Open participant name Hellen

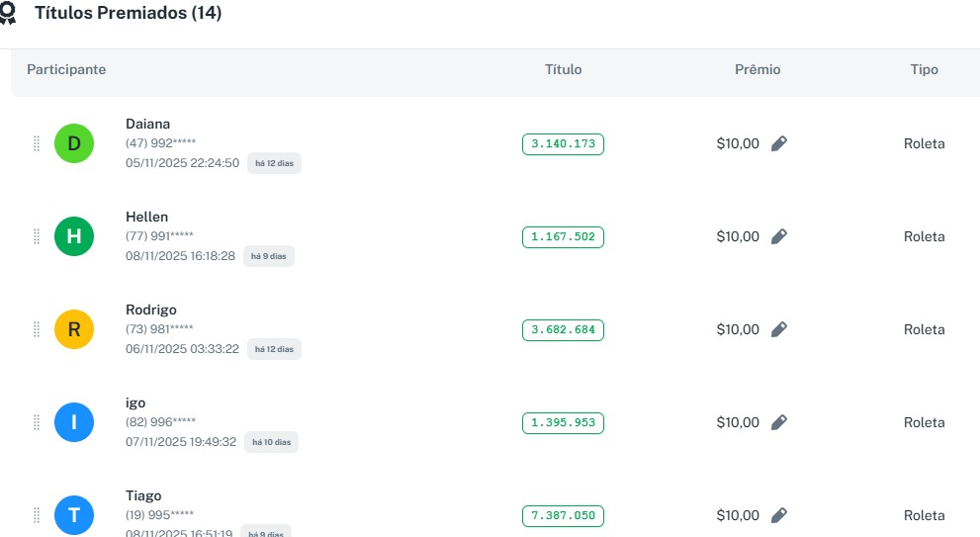[146, 217]
